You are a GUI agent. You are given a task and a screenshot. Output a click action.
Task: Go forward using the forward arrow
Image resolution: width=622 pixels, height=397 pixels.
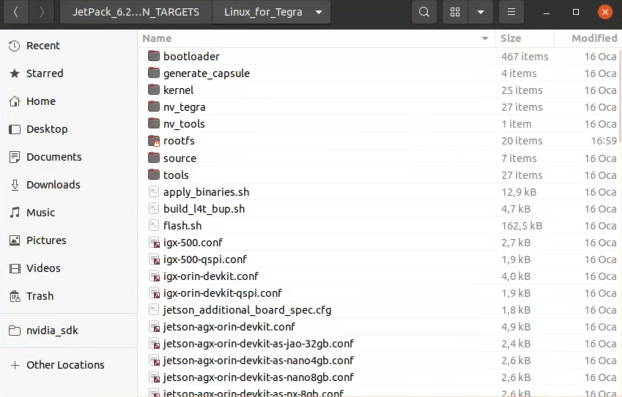(x=42, y=12)
